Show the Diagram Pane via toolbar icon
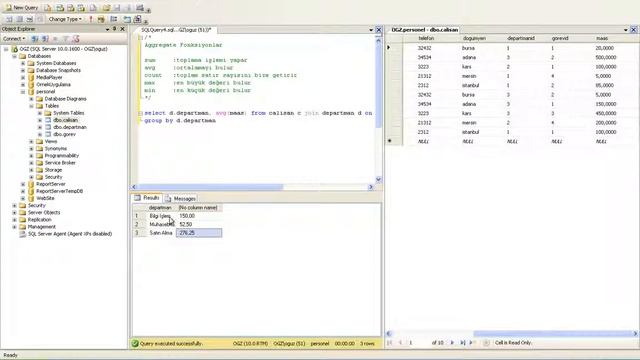This screenshot has height=360, width=640. point(9,19)
